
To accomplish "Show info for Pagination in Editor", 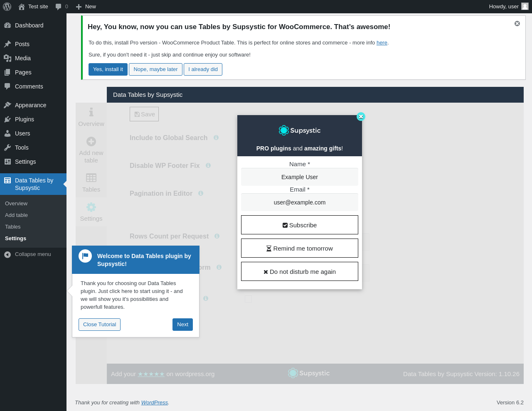I will click(x=201, y=193).
